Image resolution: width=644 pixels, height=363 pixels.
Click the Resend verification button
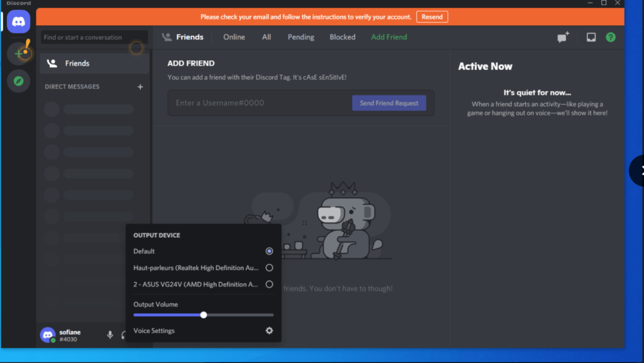point(432,17)
